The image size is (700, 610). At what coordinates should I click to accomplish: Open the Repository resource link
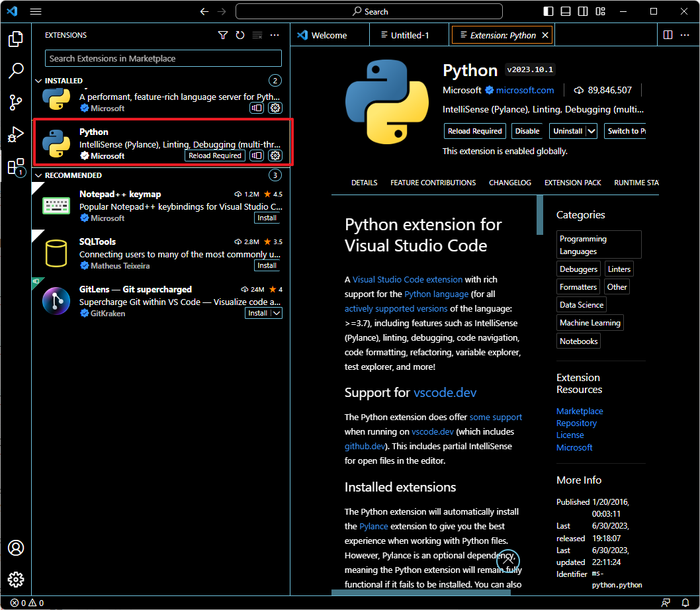(x=576, y=423)
